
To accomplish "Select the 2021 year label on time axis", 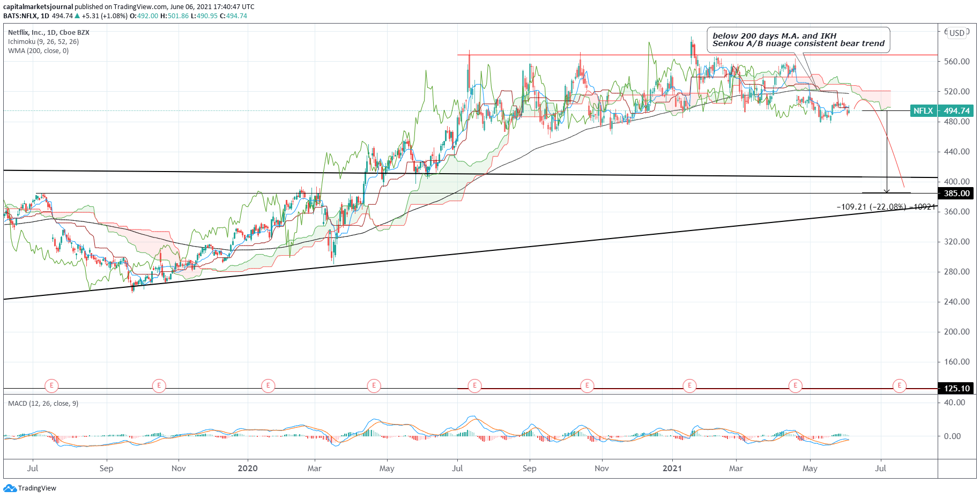I will pos(672,469).
